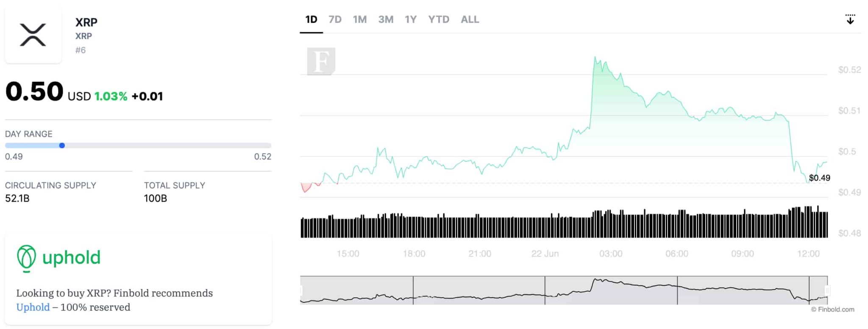Viewport: 868px width, 329px height.
Task: Open the YTD chart view
Action: coord(439,20)
